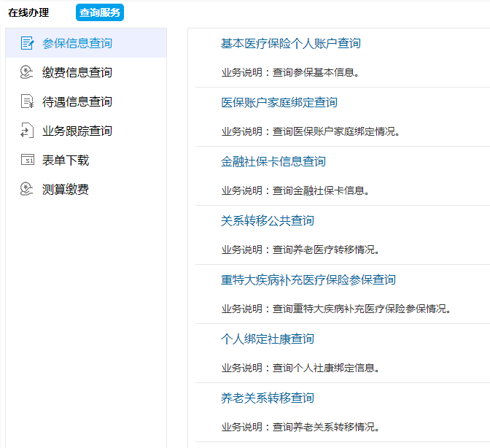Open 关系转移公共查询 link

tap(268, 220)
